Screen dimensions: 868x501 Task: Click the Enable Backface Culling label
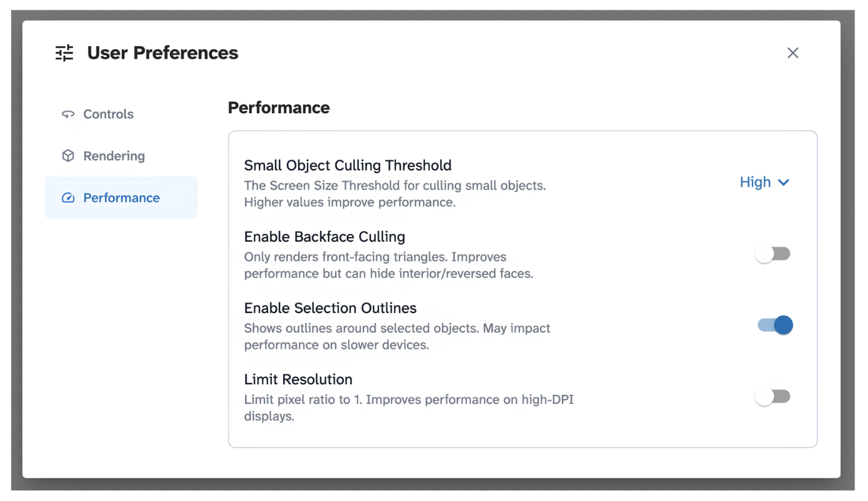click(x=325, y=236)
